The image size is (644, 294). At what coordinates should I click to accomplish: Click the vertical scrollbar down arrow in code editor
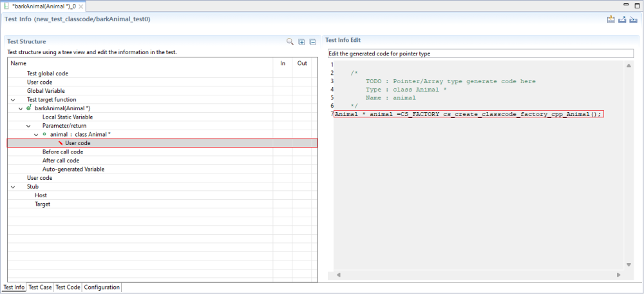coord(629,264)
